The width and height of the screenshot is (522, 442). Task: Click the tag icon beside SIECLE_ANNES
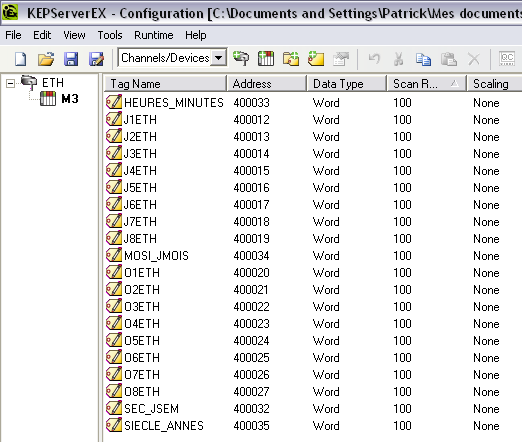click(x=114, y=425)
